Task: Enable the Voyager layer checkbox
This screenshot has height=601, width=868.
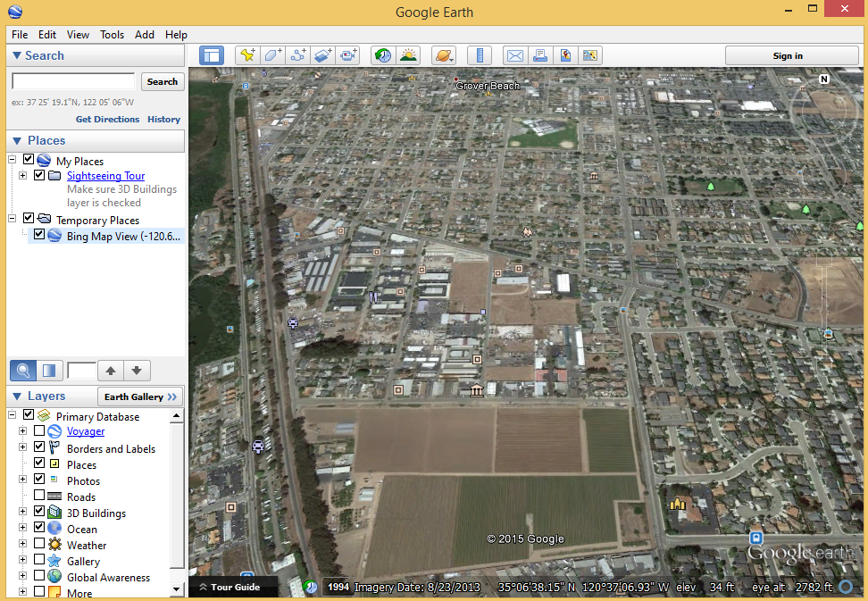Action: [39, 430]
